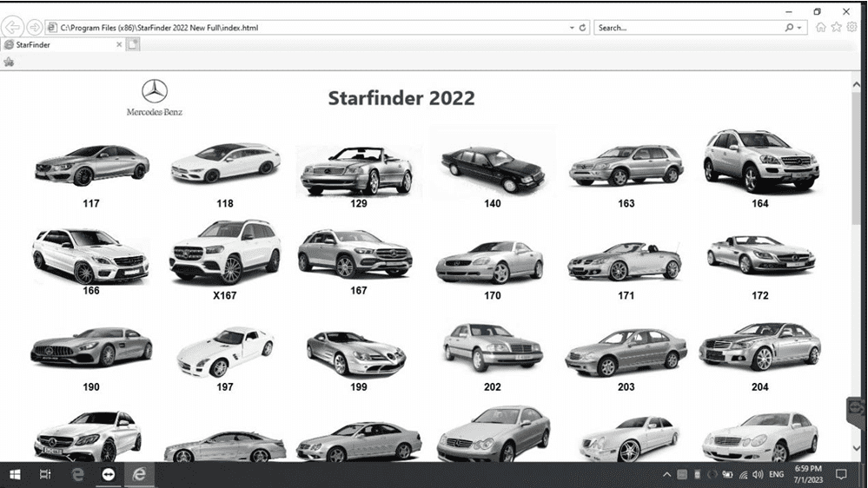
Task: Click the magnifier search icon
Action: pos(789,28)
